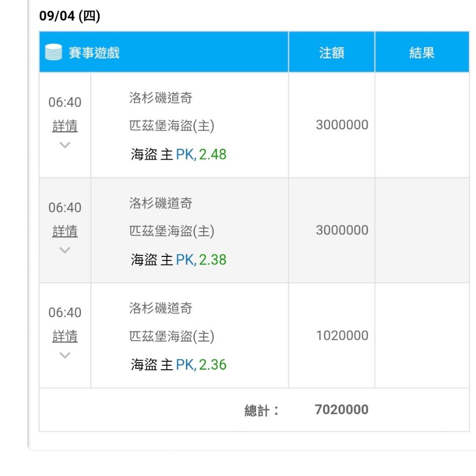Click the coin stack icon in header

tap(53, 52)
